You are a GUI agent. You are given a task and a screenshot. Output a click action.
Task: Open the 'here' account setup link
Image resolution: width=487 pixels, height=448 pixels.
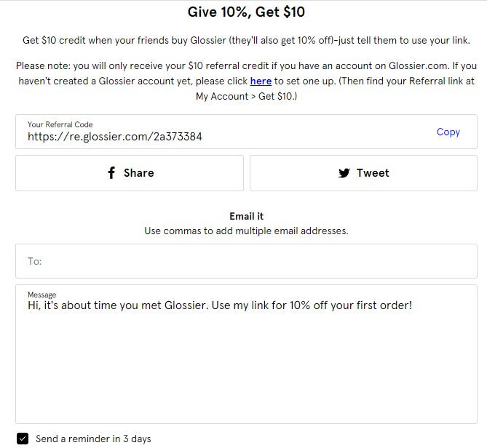tap(261, 81)
